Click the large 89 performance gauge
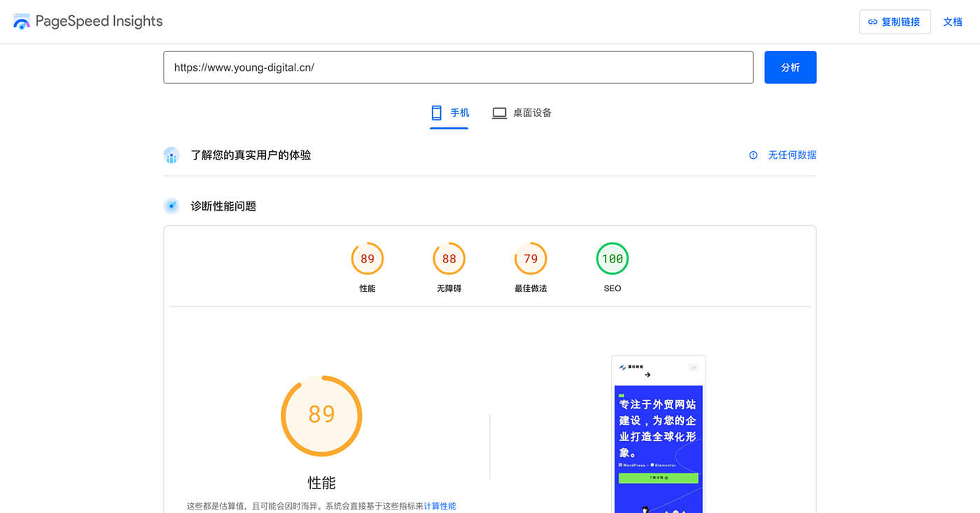 click(x=321, y=416)
